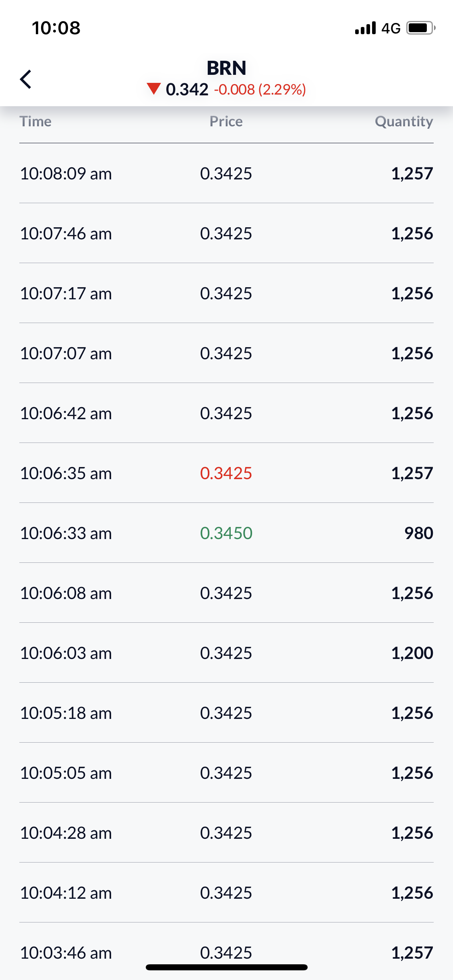
Task: Select the 10:07:46 am trade row
Action: [226, 233]
